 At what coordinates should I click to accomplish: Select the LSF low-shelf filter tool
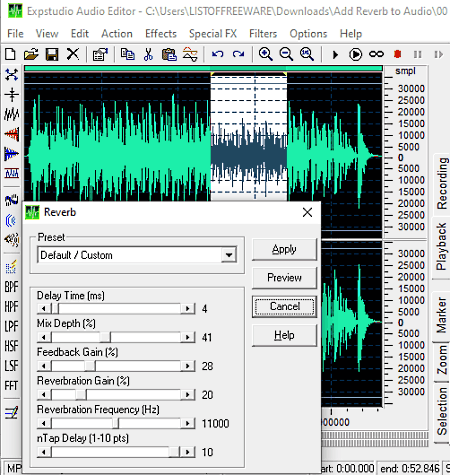pos(11,366)
